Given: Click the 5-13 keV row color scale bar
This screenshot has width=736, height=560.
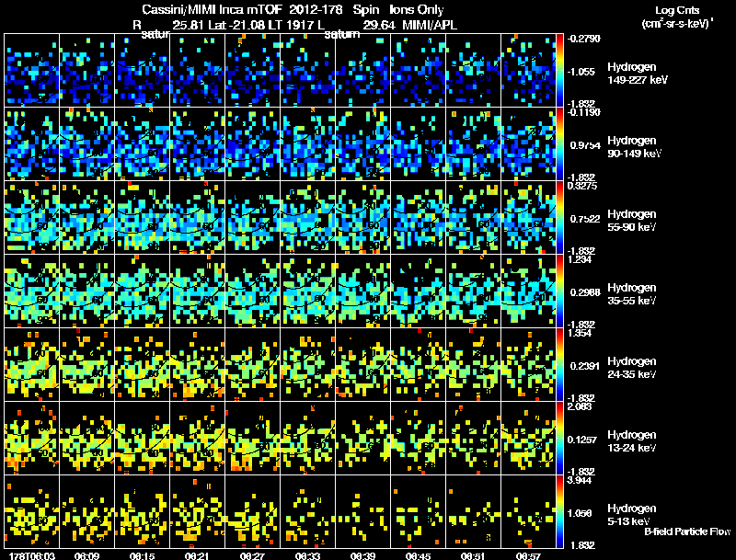Looking at the screenshot, I should click(x=559, y=511).
